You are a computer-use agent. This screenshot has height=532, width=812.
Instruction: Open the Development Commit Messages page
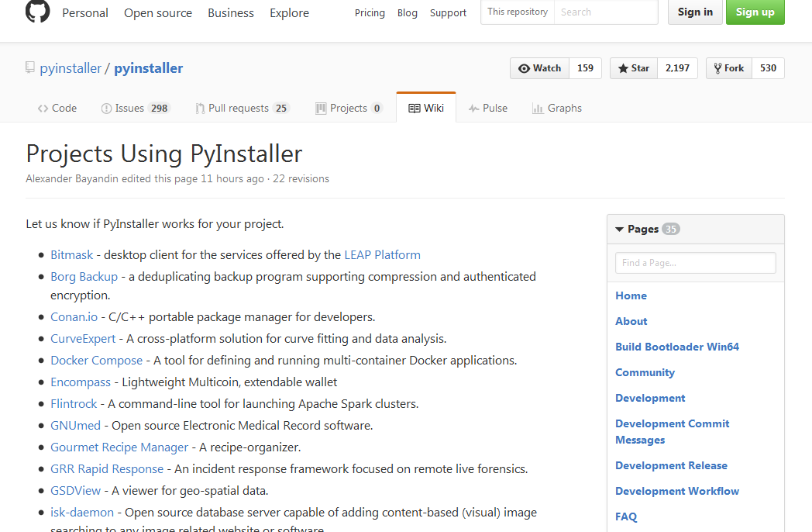coord(673,431)
